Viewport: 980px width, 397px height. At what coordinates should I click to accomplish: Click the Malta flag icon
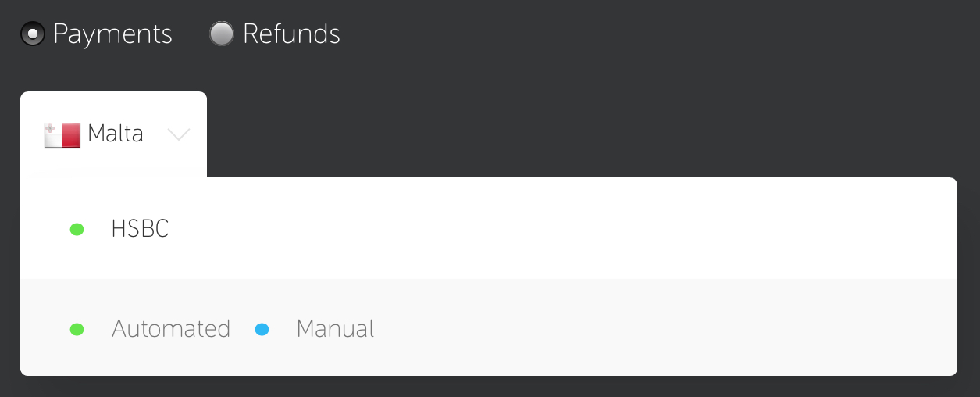[x=62, y=135]
